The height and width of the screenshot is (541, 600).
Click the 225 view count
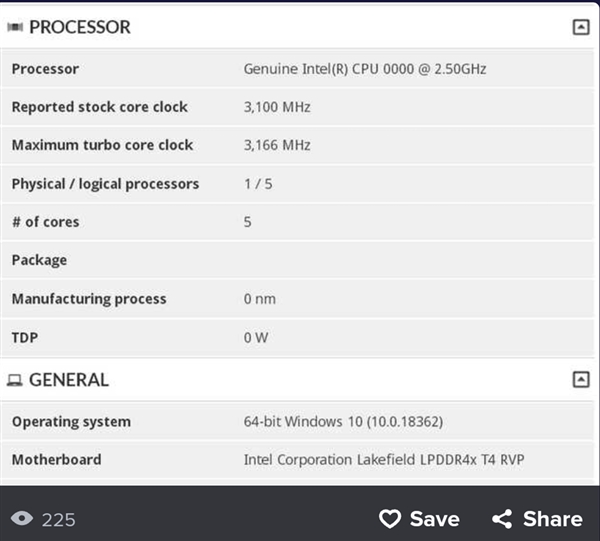click(59, 519)
